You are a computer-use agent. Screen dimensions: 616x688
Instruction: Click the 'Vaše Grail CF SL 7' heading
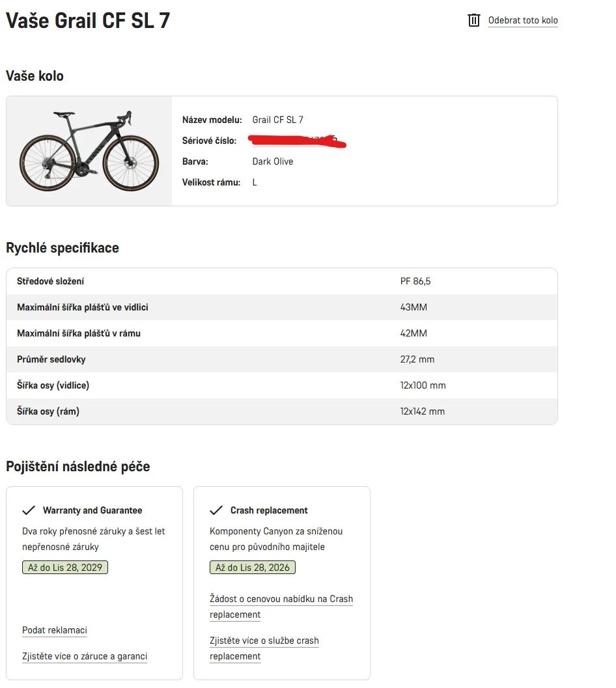(88, 21)
